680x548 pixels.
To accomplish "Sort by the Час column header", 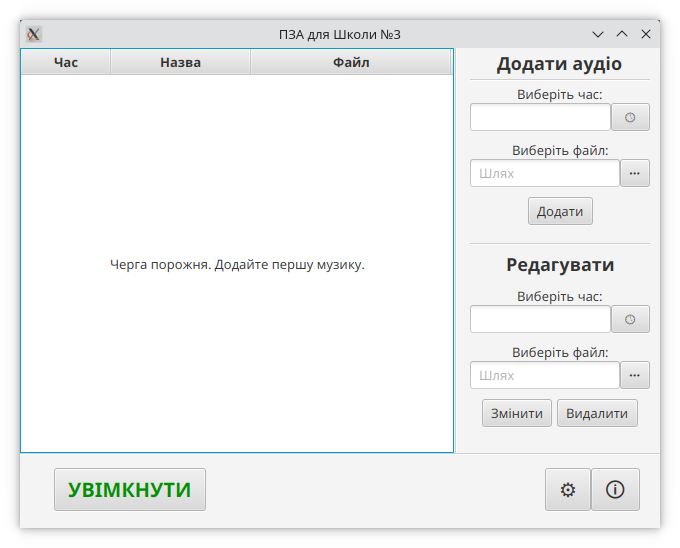I will click(x=66, y=63).
